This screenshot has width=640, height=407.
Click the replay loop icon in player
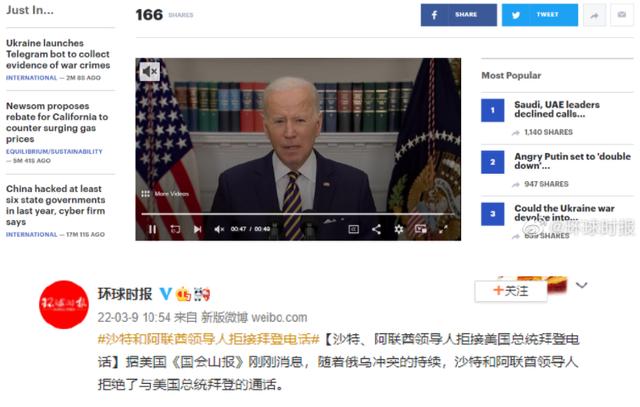(175, 229)
